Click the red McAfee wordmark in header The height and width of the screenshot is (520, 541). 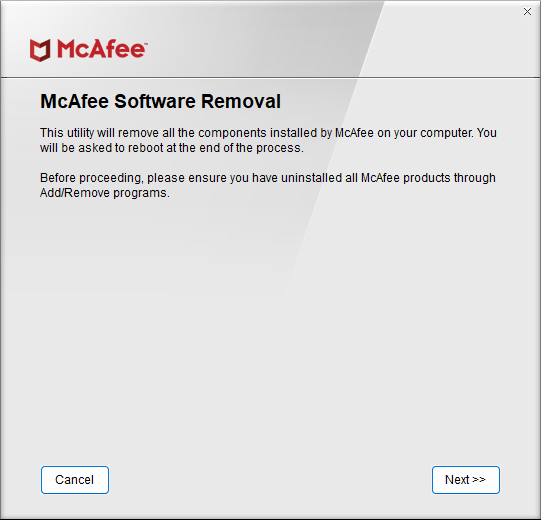[101, 49]
